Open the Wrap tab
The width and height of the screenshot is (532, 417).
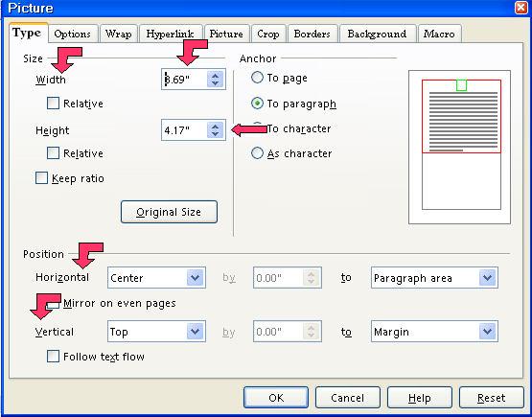point(119,34)
